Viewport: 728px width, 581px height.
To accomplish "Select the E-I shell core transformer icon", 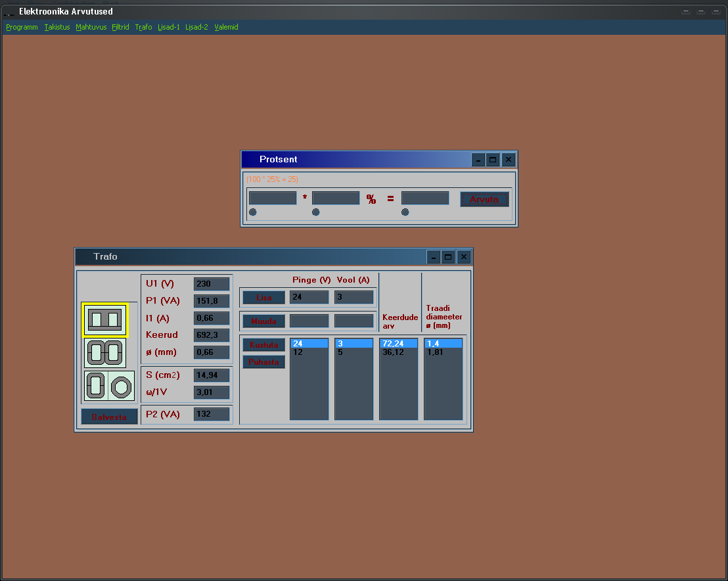I will tap(104, 319).
